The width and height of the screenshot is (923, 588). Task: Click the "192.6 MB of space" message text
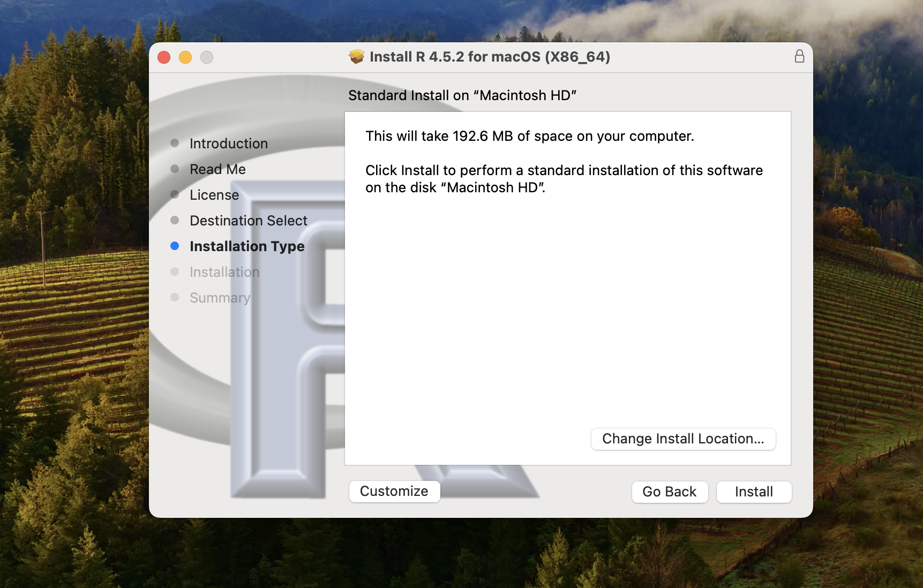(529, 136)
